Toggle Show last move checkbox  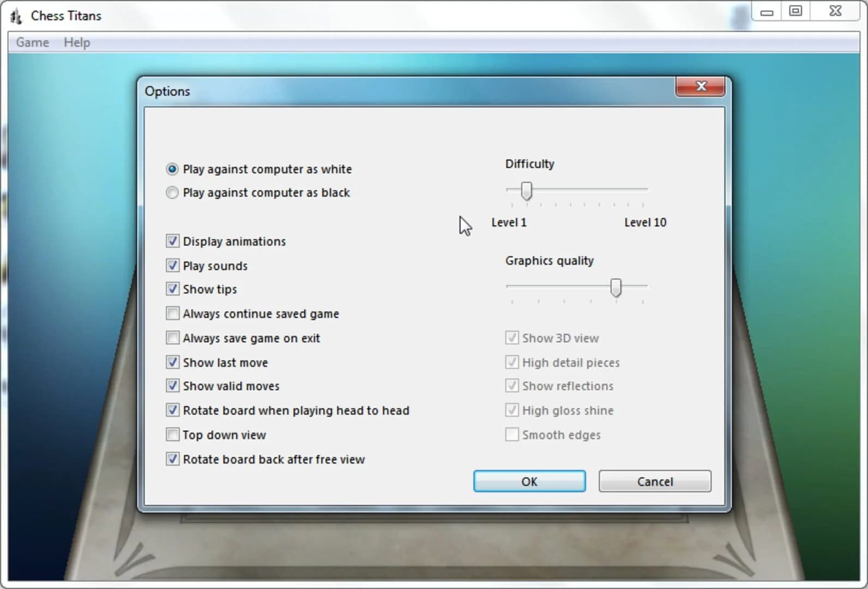coord(172,362)
